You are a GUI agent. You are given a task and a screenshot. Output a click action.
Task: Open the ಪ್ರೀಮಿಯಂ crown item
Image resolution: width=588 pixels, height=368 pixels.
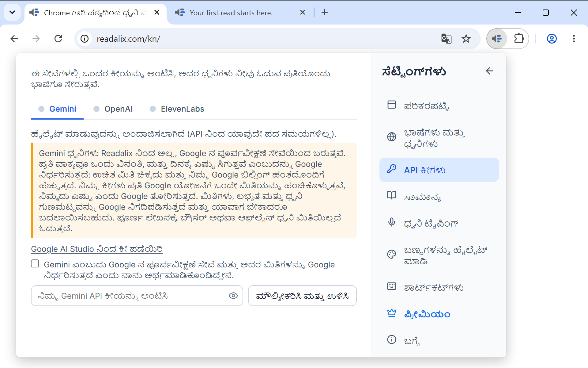click(x=439, y=314)
